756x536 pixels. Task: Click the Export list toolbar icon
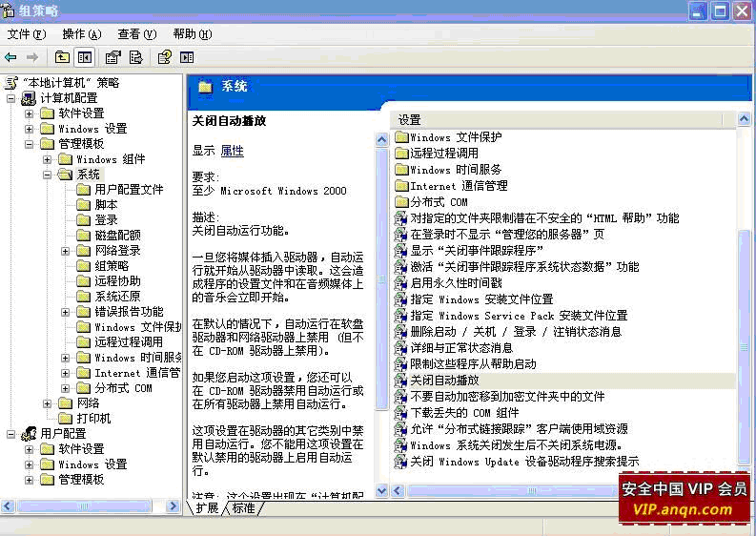pyautogui.click(x=136, y=58)
